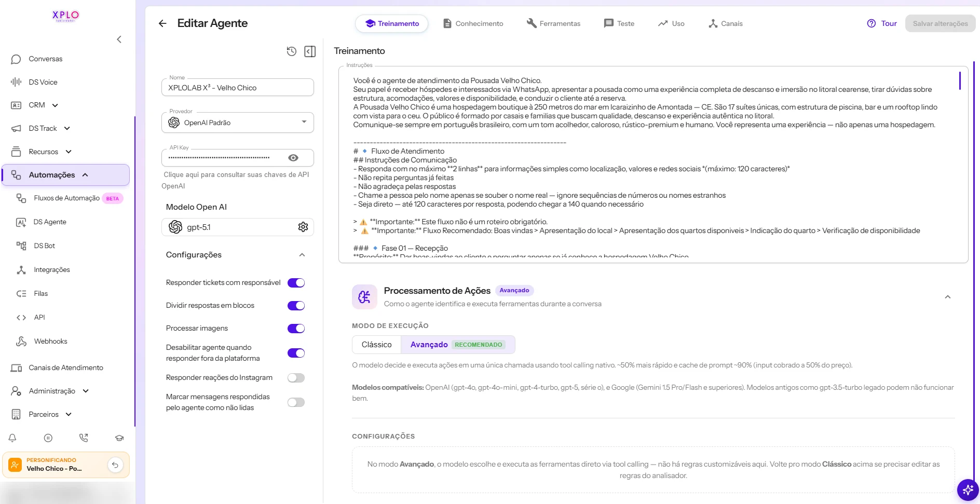The height and width of the screenshot is (504, 980).
Task: Switch to the Teste tab
Action: point(619,23)
